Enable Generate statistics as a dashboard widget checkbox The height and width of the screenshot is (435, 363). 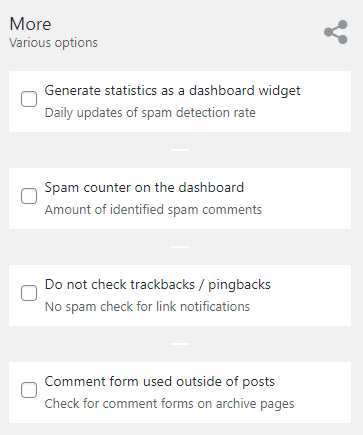pos(29,99)
